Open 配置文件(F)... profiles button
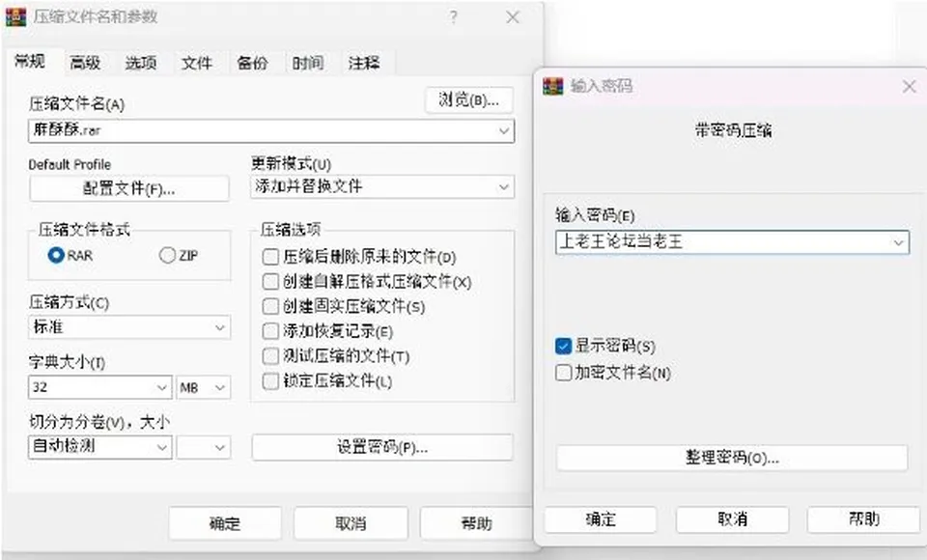 [x=128, y=188]
